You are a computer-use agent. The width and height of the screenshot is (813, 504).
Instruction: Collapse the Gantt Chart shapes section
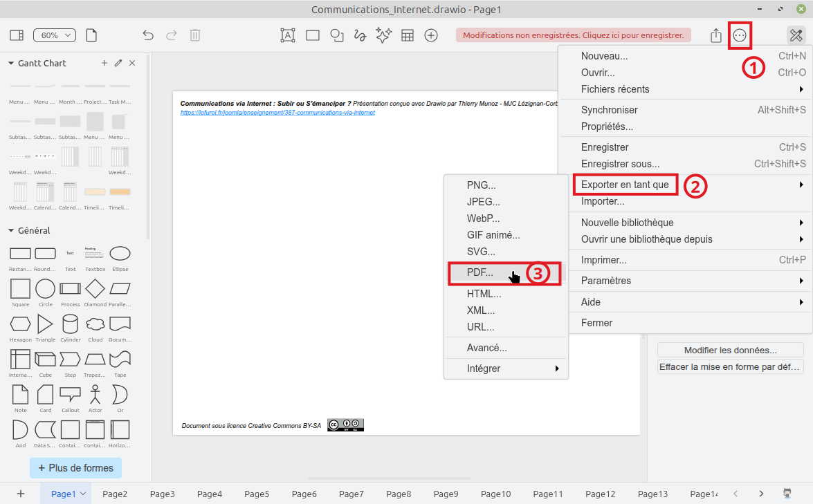(x=11, y=63)
